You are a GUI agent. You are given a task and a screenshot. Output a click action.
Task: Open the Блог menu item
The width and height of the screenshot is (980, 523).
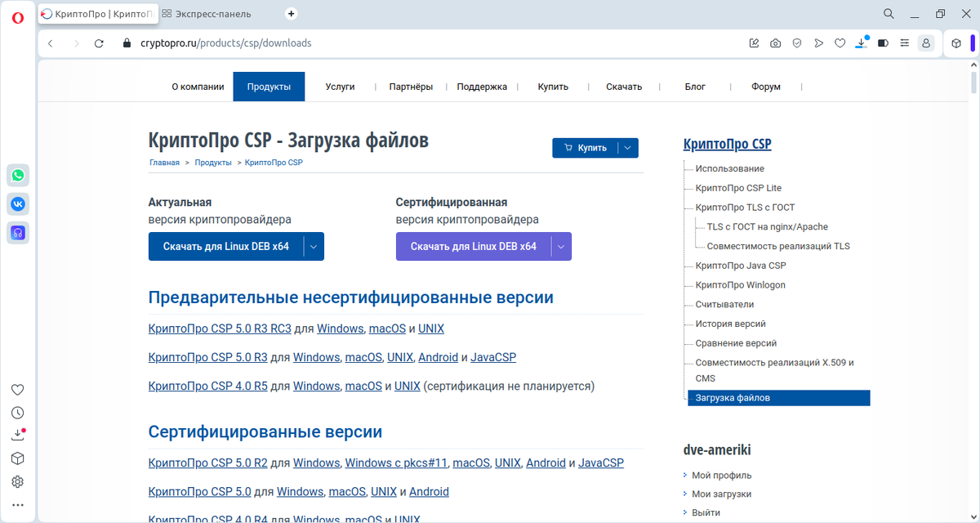coord(695,87)
